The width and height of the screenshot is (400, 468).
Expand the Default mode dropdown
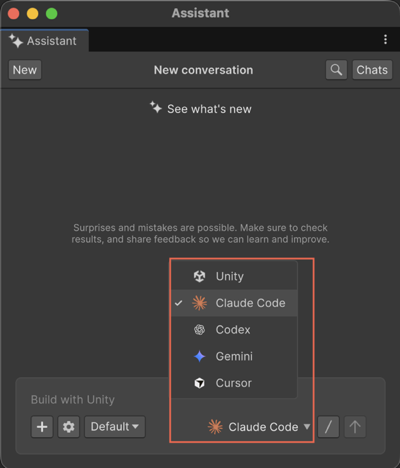tap(115, 427)
